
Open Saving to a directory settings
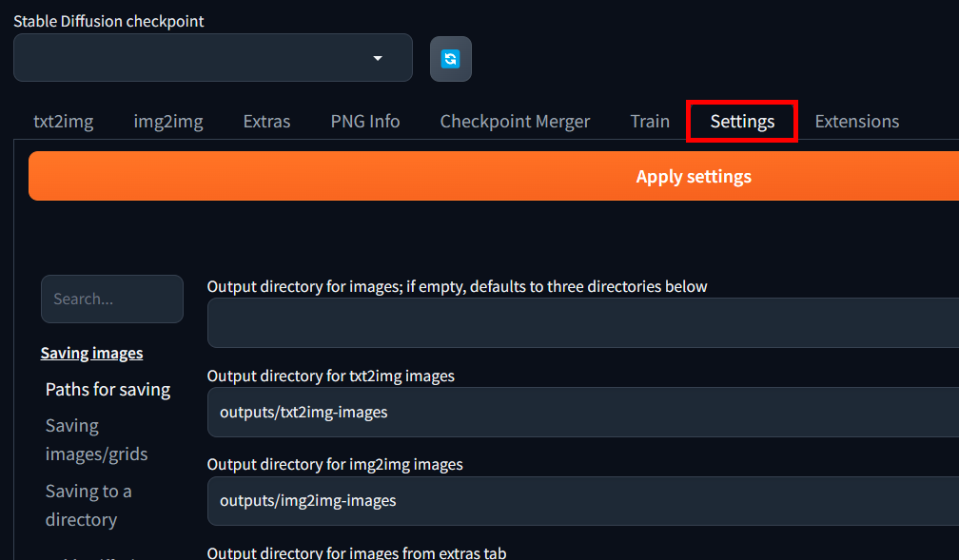(x=88, y=505)
